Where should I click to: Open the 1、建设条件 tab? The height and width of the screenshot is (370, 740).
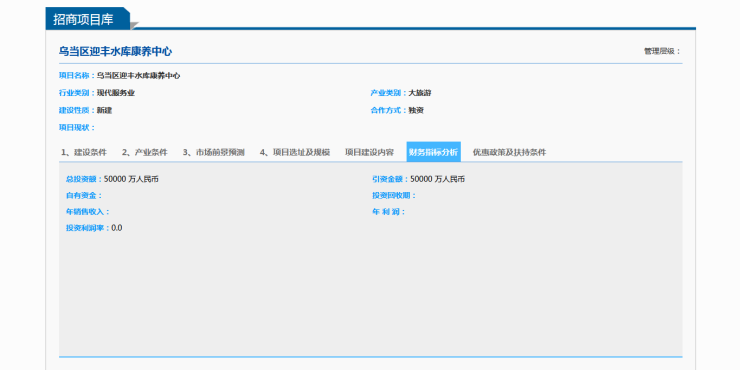[84, 152]
